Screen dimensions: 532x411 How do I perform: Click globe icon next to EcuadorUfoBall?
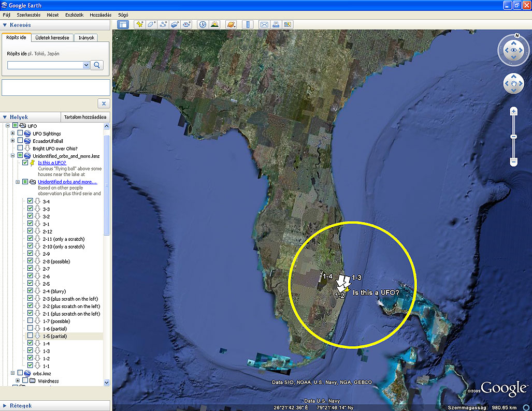pos(27,141)
